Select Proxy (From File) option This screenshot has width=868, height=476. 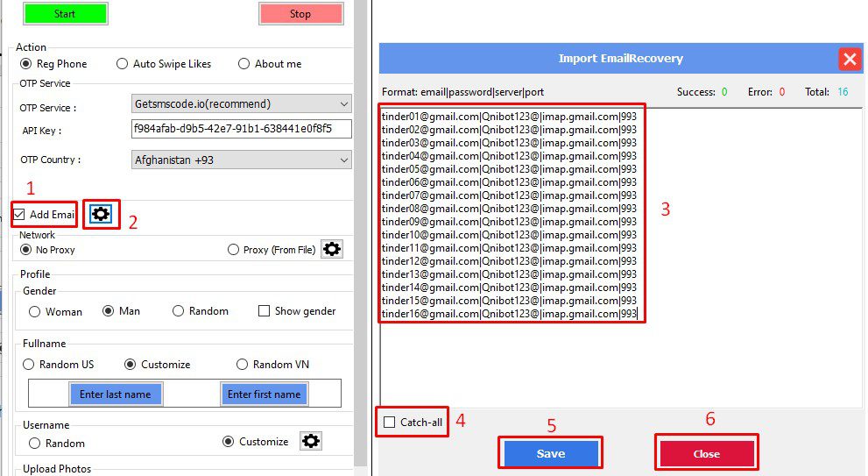click(272, 250)
